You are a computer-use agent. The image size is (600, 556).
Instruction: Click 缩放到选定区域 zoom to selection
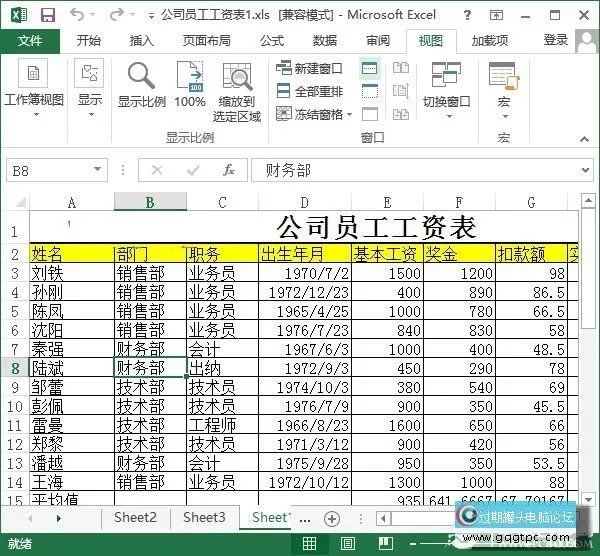coord(237,90)
